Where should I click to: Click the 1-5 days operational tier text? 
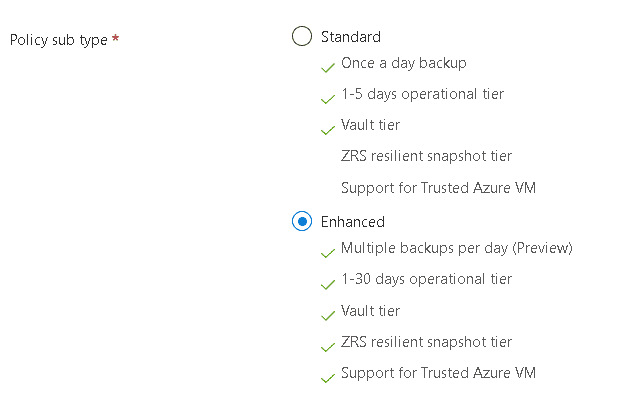click(x=423, y=94)
